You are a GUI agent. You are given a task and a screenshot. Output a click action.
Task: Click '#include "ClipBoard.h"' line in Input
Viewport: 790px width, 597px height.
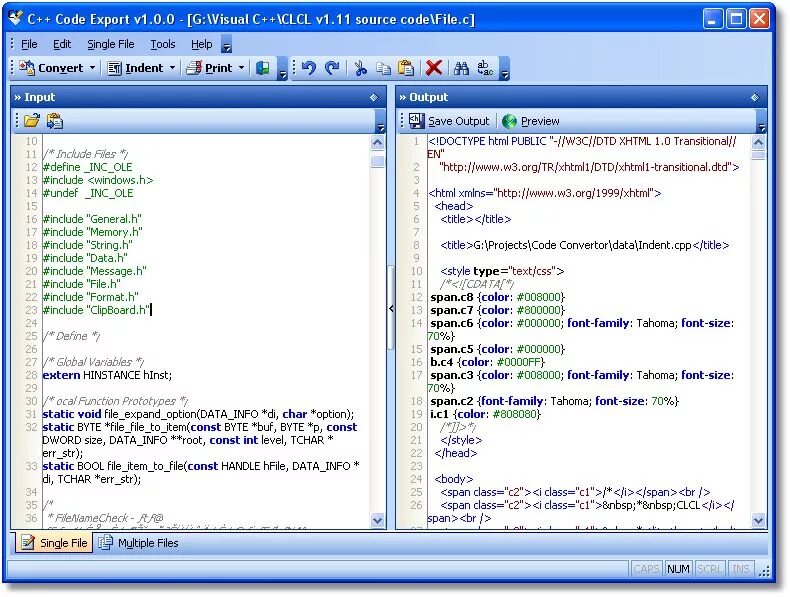(96, 310)
